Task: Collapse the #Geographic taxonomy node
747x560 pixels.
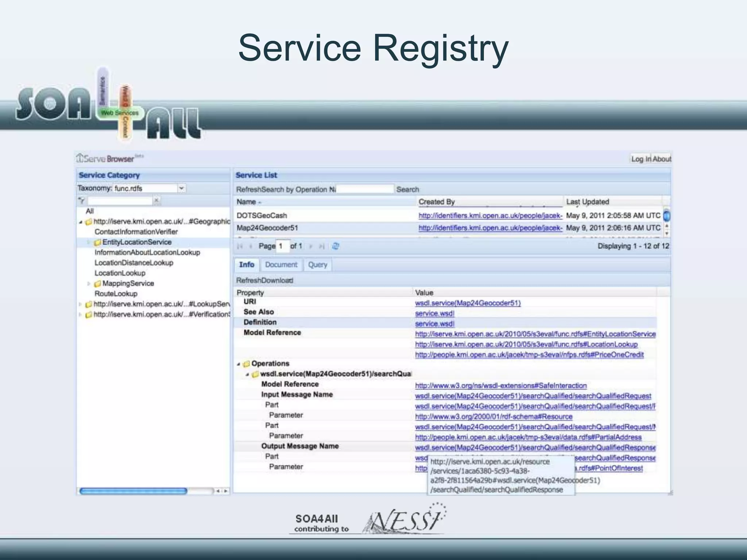Action: pyautogui.click(x=81, y=222)
